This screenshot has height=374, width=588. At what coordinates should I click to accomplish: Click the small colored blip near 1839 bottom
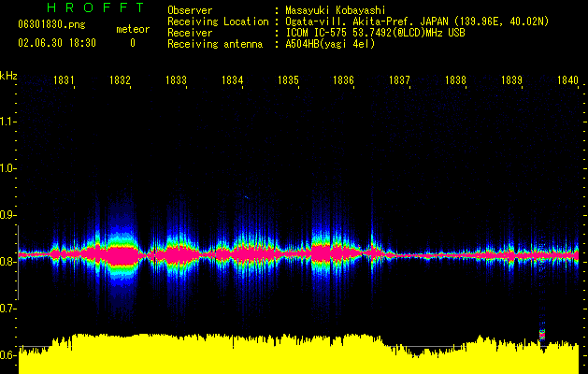coord(542,334)
